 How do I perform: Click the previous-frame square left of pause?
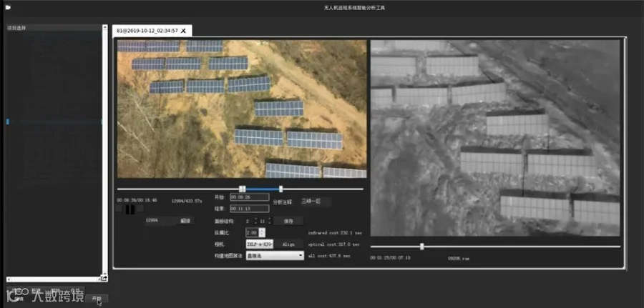[x=119, y=209]
